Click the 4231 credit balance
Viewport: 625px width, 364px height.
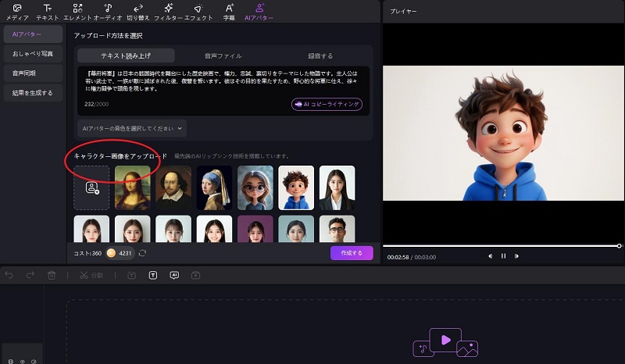[x=125, y=253]
